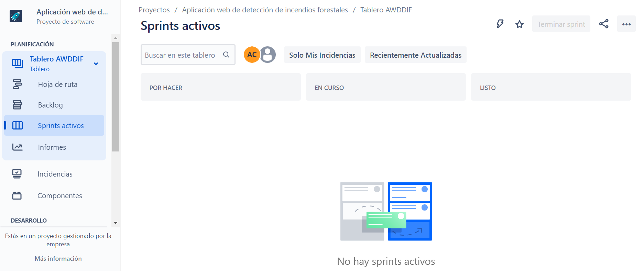Open Incidencias page
The image size is (644, 271).
click(x=55, y=174)
